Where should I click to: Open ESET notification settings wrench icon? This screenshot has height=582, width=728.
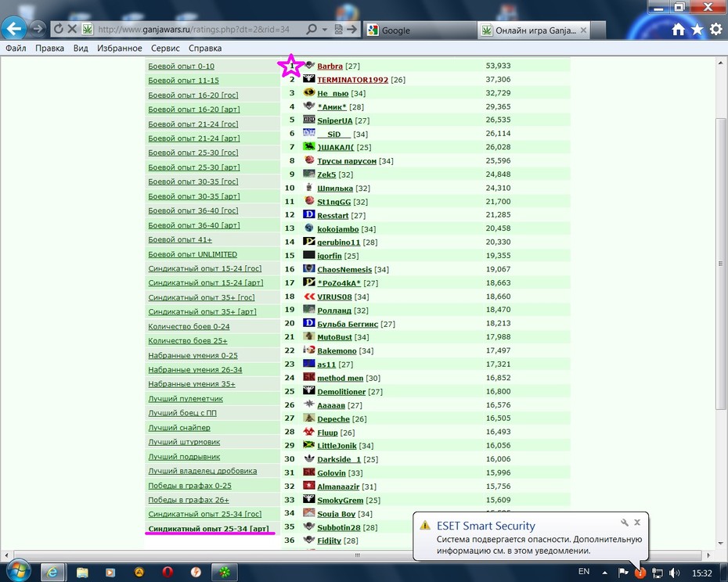coord(625,522)
